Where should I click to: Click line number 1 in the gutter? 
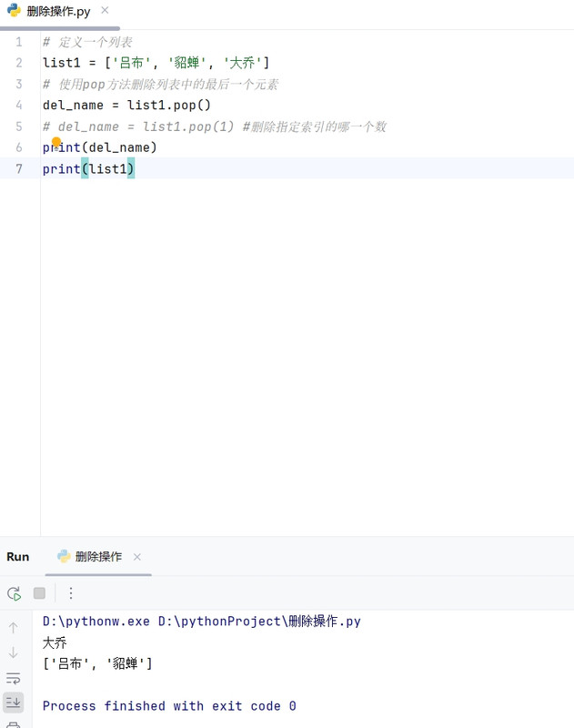pyautogui.click(x=19, y=42)
